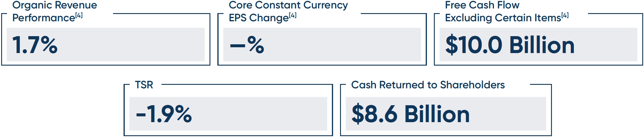Open footnote 4 beside "EPS Change"

[x=293, y=15]
